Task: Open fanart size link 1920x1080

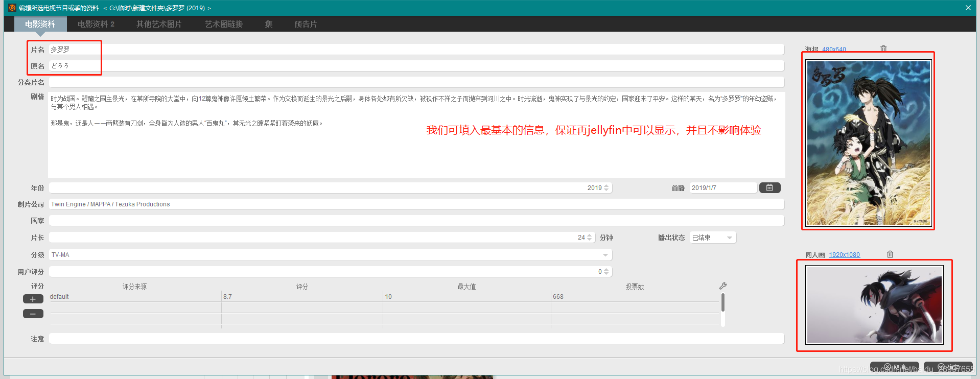Action: point(844,254)
